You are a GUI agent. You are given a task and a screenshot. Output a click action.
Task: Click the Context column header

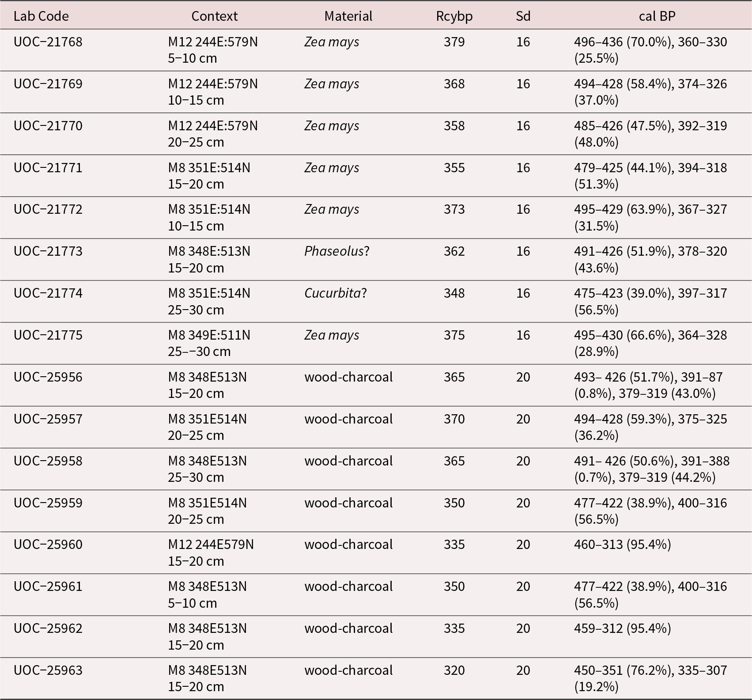(214, 16)
